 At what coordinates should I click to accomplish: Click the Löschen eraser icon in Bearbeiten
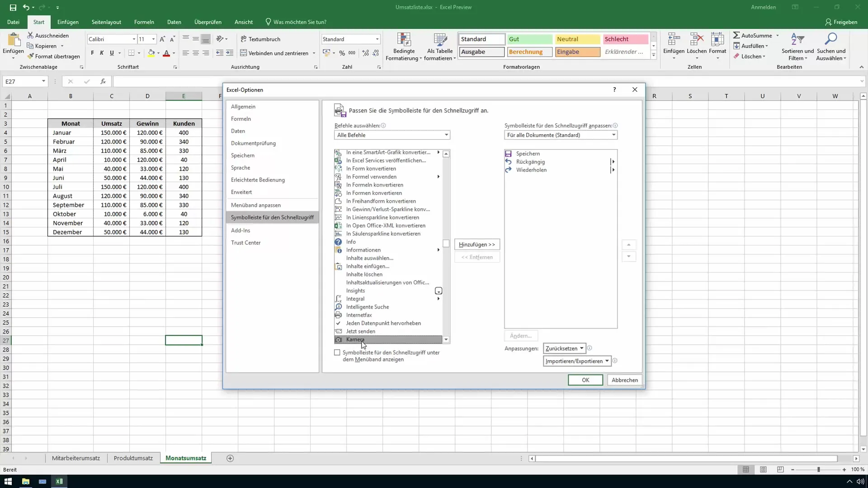coord(736,56)
